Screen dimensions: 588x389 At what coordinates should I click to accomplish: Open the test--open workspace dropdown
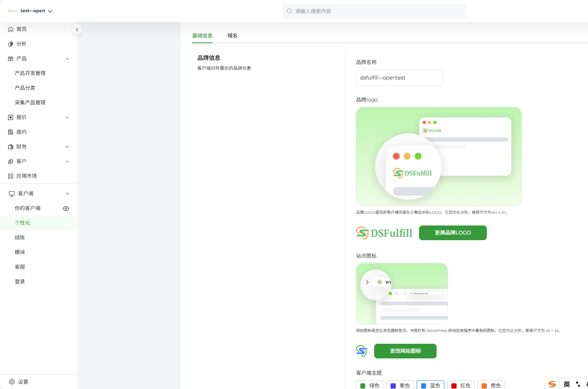(50, 11)
